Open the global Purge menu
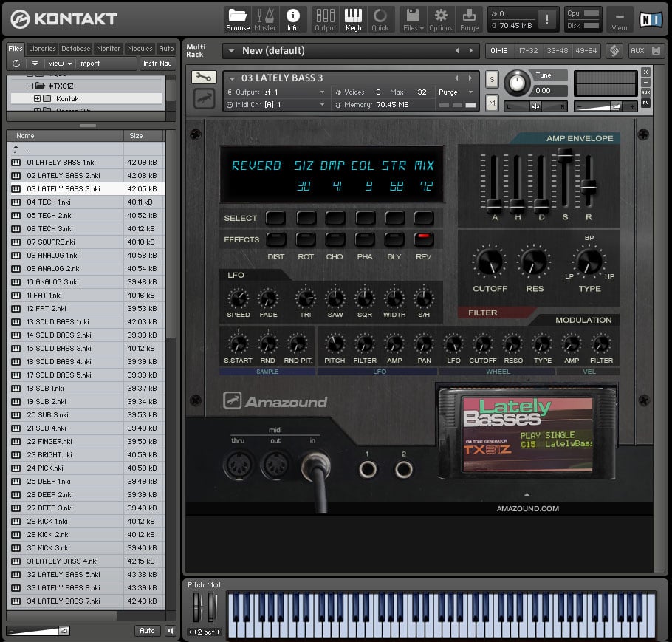 [469, 19]
